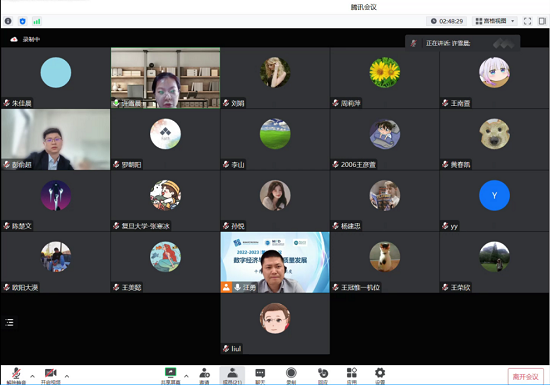Open the list menu icon on left edge
This screenshot has width=550, height=385.
(x=9, y=322)
